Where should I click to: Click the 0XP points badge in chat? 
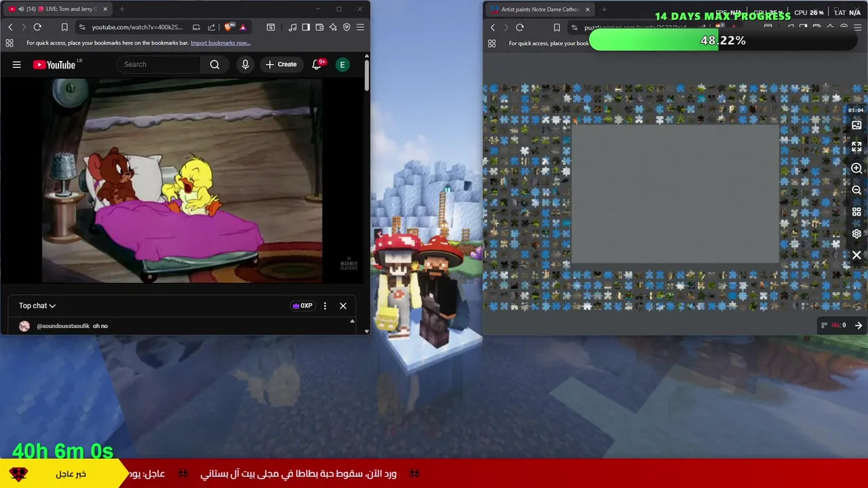click(x=302, y=306)
